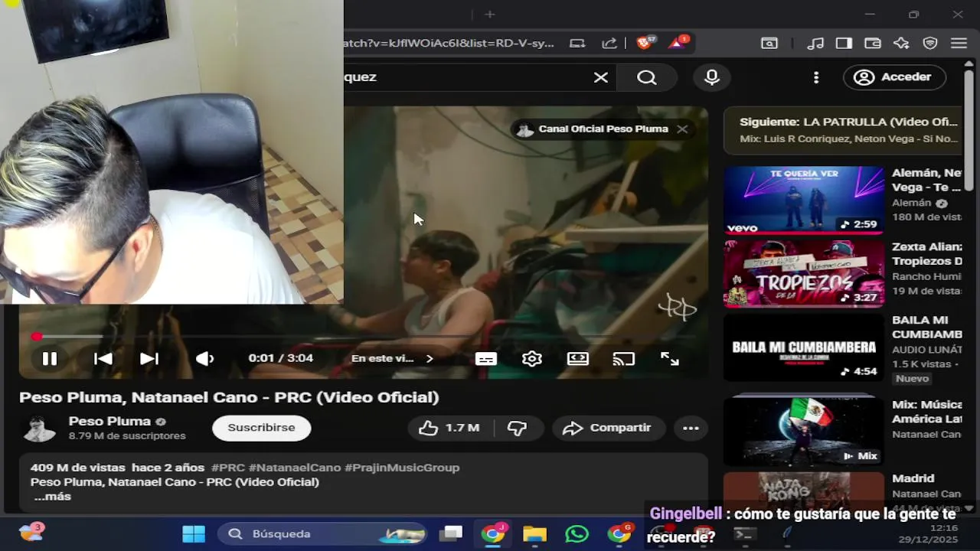Open WhatsApp from the taskbar
Screen dimensions: 980x551
(x=577, y=534)
